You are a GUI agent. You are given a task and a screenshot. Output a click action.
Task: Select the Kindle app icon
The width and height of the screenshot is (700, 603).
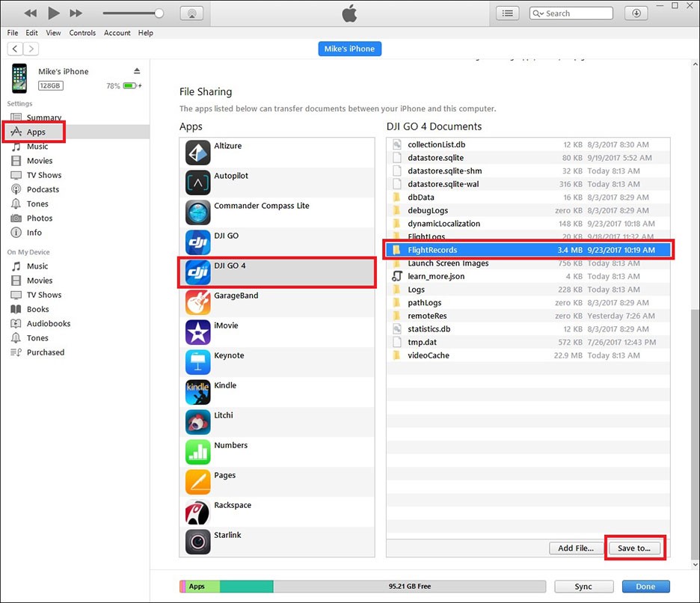[197, 392]
